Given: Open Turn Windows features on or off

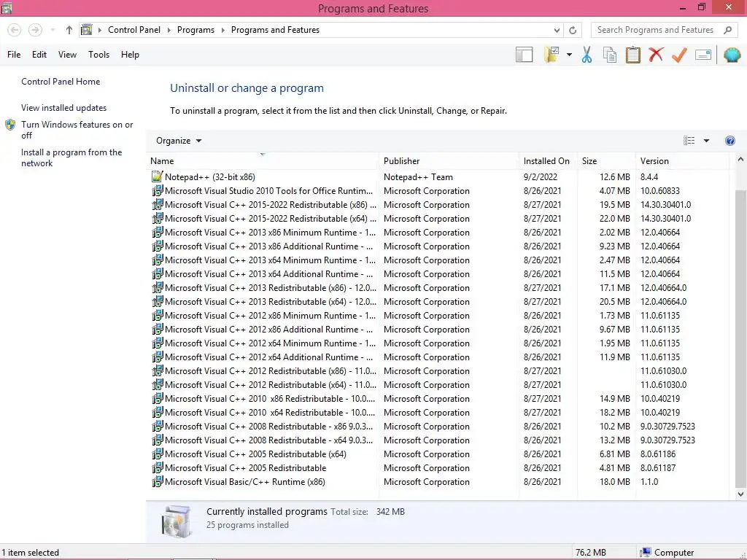Looking at the screenshot, I should click(x=77, y=130).
